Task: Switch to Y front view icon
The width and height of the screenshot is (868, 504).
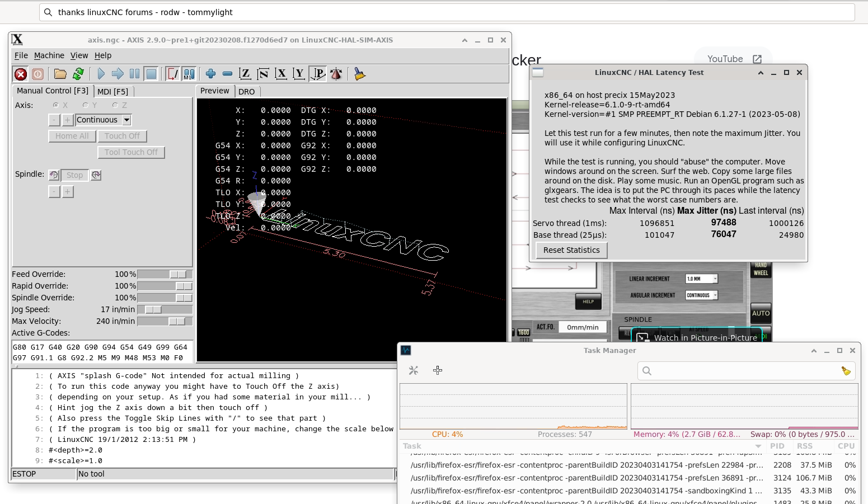Action: 299,74
